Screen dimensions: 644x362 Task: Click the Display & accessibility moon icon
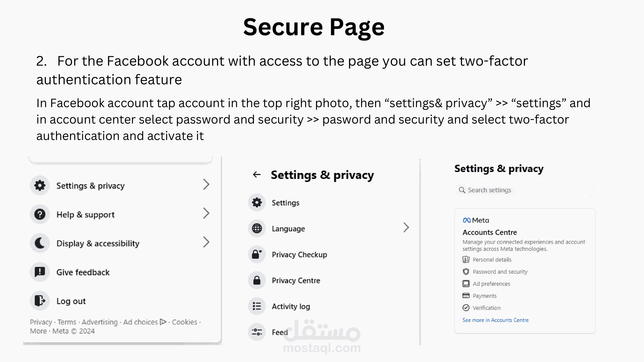click(x=40, y=243)
